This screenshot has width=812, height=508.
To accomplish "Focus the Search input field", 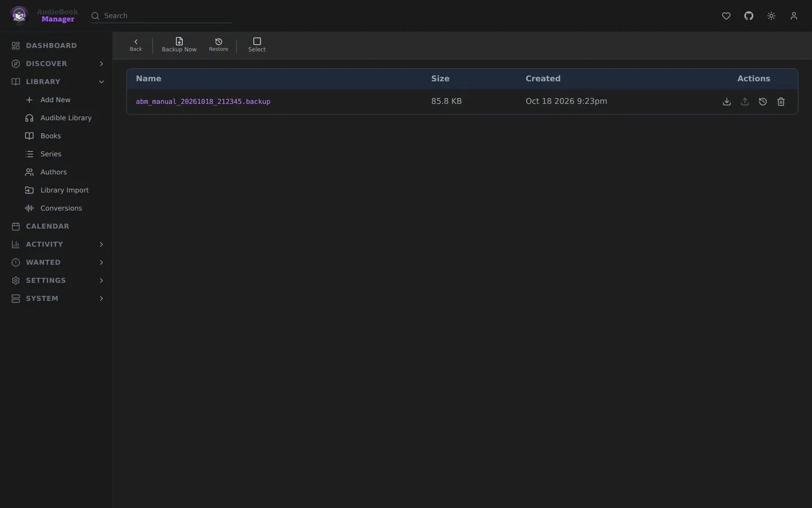I will tap(161, 16).
